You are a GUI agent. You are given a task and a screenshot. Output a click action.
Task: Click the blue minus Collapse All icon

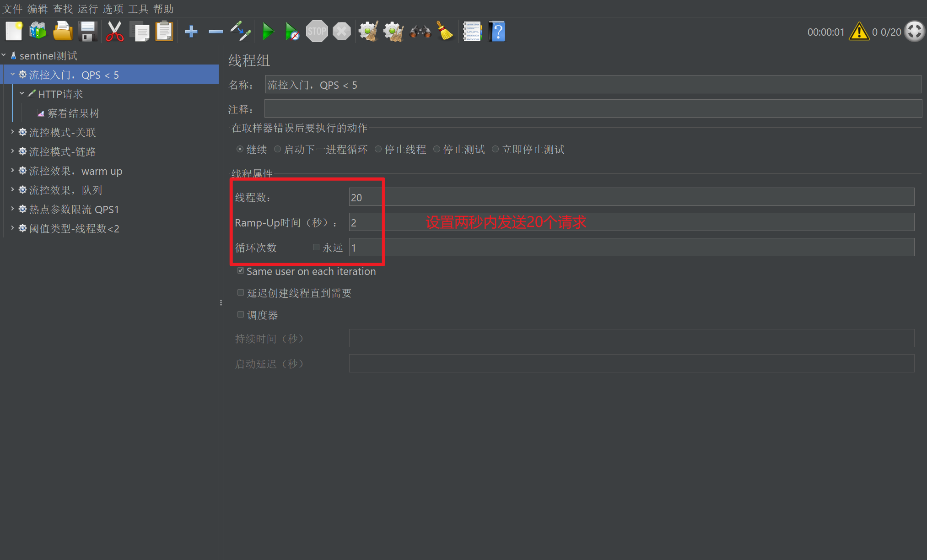[x=216, y=32]
